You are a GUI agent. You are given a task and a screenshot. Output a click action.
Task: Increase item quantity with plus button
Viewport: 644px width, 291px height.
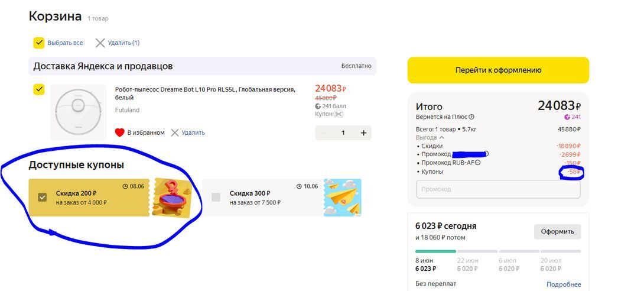tap(363, 133)
